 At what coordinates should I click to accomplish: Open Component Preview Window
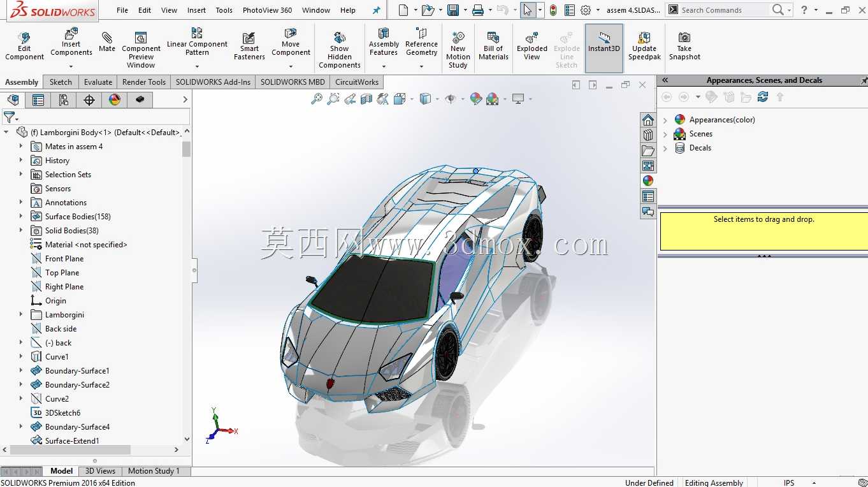141,50
